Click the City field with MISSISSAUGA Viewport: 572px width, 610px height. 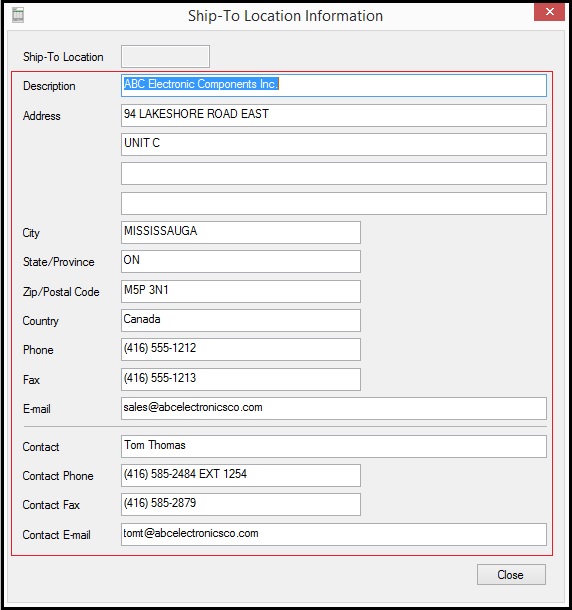tap(241, 232)
